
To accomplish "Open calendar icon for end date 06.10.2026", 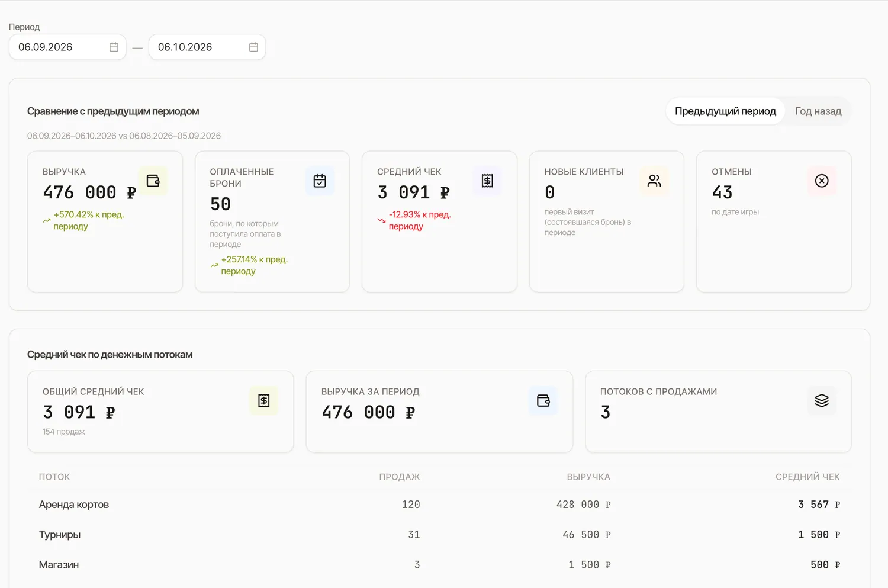I will click(x=253, y=47).
